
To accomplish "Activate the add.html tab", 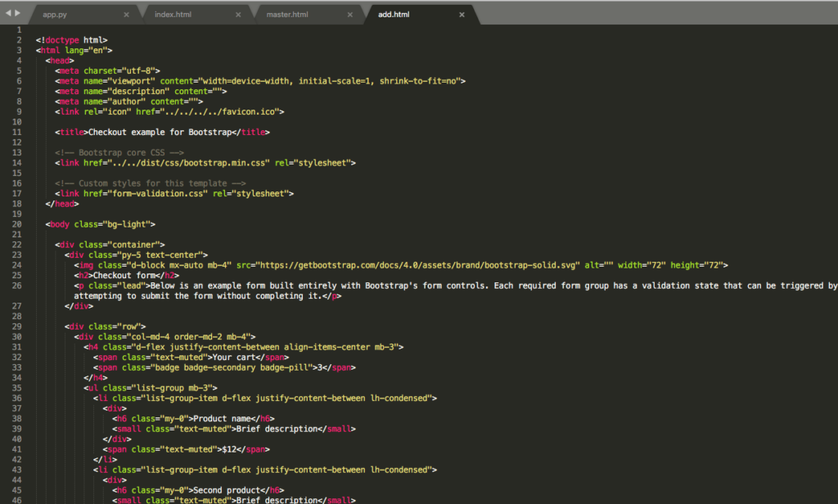I will pyautogui.click(x=394, y=15).
